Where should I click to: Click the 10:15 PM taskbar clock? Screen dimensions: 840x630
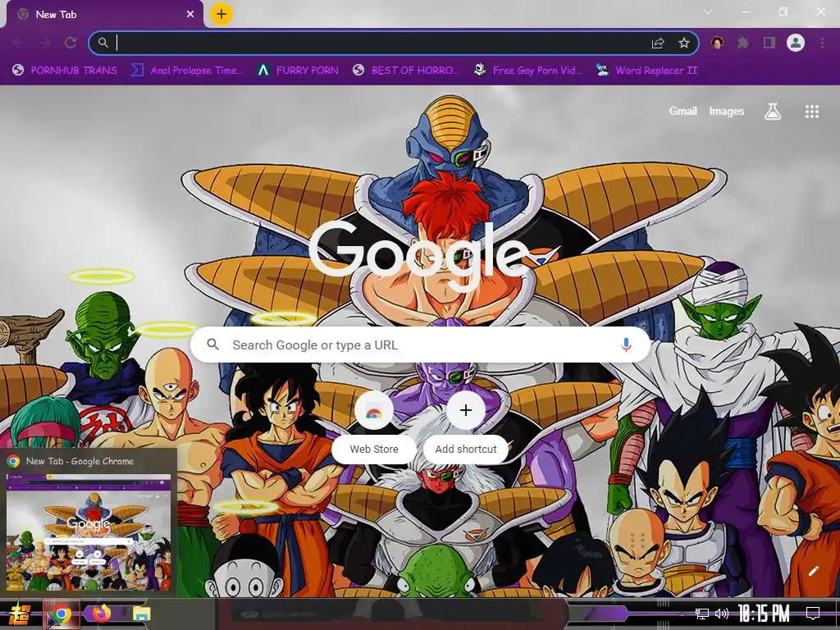[x=764, y=614]
